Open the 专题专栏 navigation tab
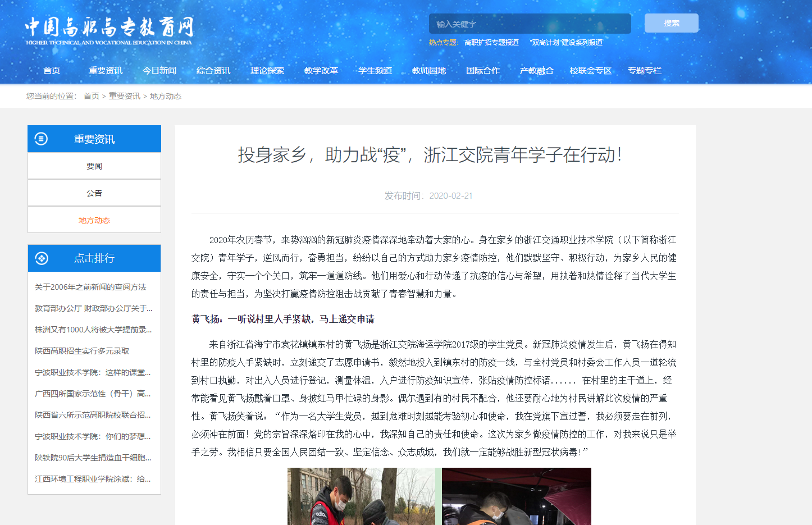 (645, 71)
